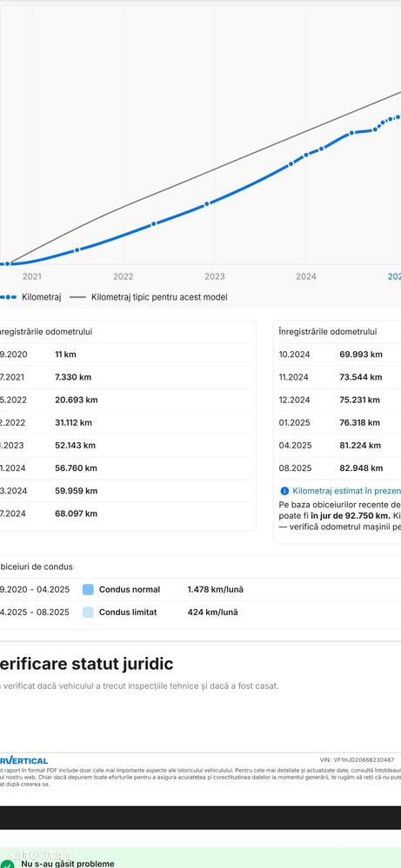Click the 2024 label on chart axis

click(305, 276)
